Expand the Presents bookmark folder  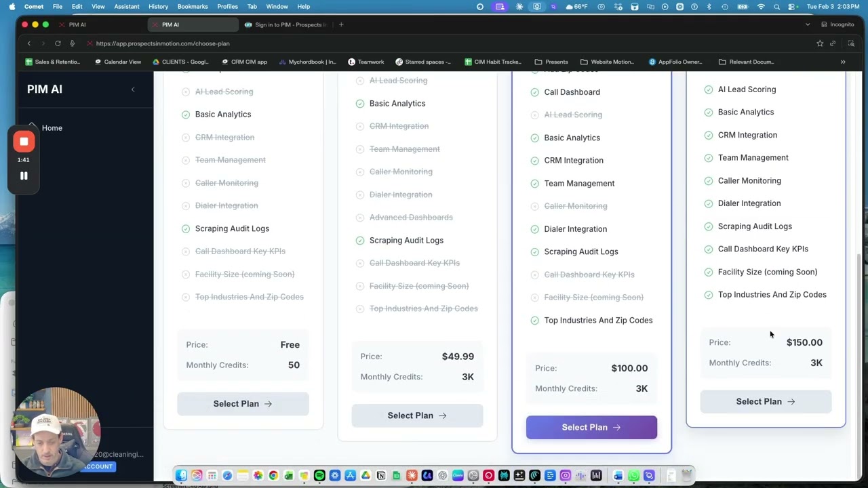pos(551,62)
